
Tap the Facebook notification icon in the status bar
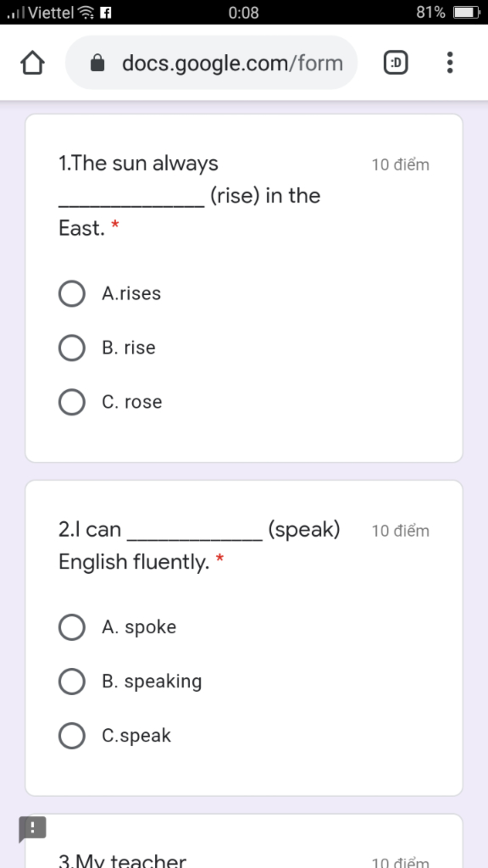pos(106,12)
